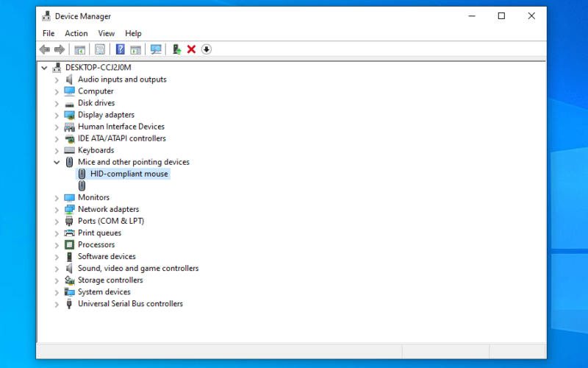Select the 'IDE ATA/ATAPI controllers' label
Viewport: 588px width, 368px height.
(122, 138)
